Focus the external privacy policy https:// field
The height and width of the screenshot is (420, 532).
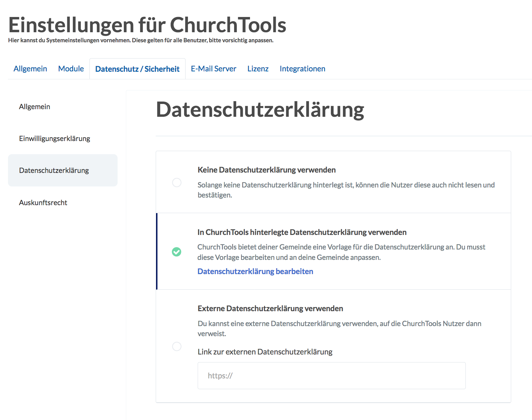(332, 376)
